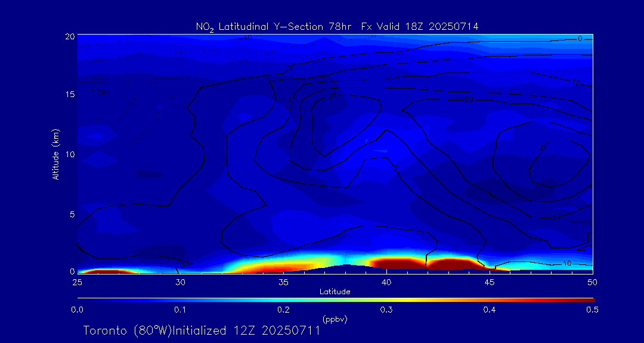Image resolution: width=644 pixels, height=343 pixels.
Task: Click altitude axis tick label 5
Action: coord(72,214)
